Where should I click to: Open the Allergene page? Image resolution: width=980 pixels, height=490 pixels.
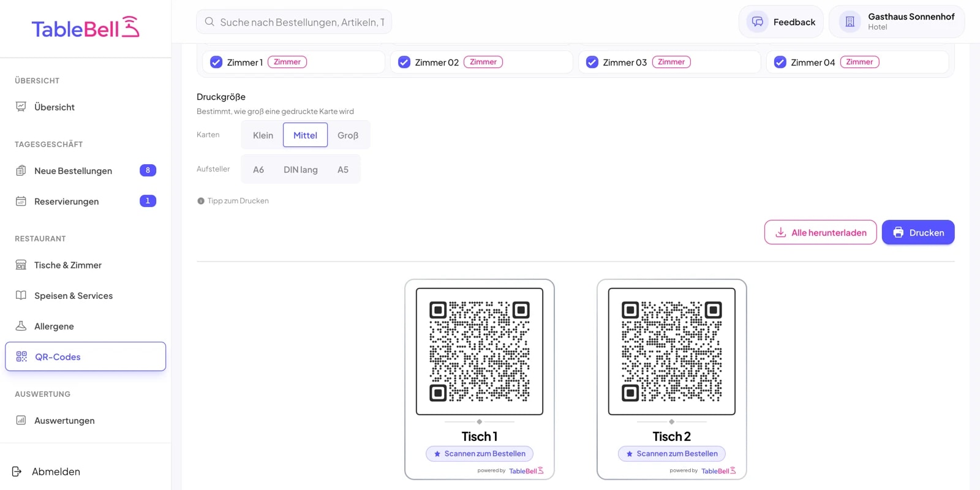tap(86, 326)
